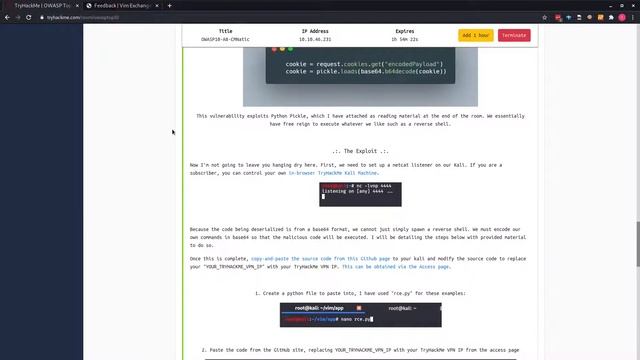Click the pickle.loads code snippet image

click(360, 76)
